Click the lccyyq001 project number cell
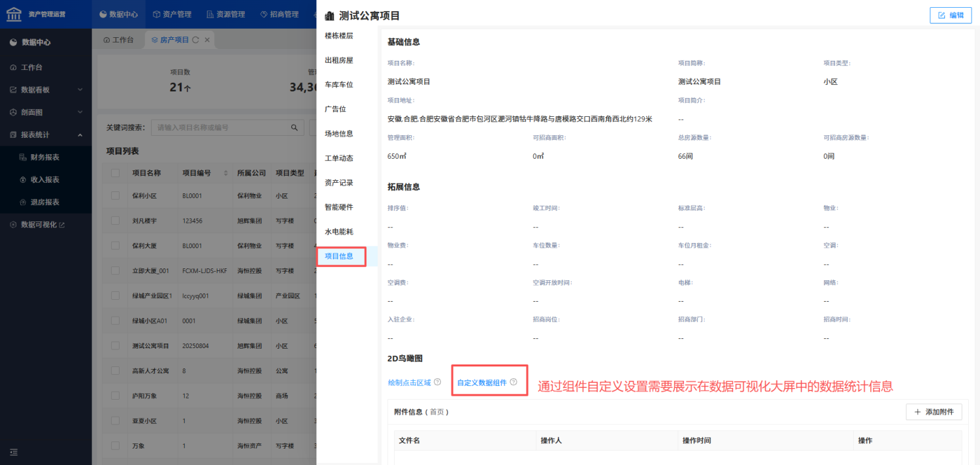The image size is (980, 465). 195,296
